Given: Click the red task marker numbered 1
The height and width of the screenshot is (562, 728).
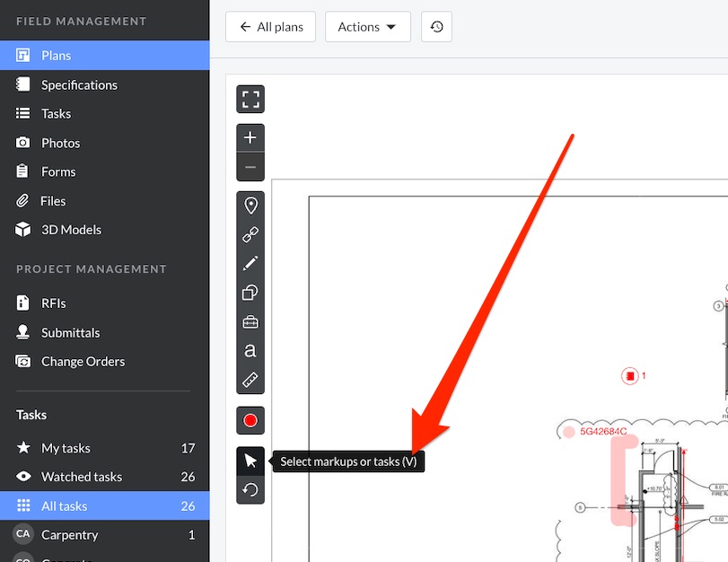Looking at the screenshot, I should tap(630, 376).
